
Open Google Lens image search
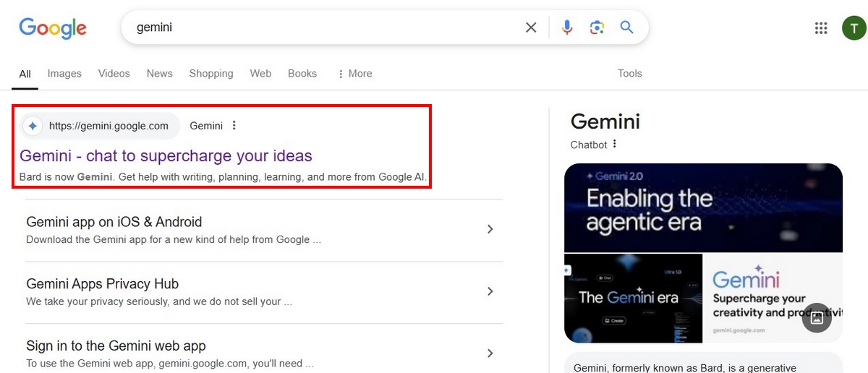click(597, 27)
